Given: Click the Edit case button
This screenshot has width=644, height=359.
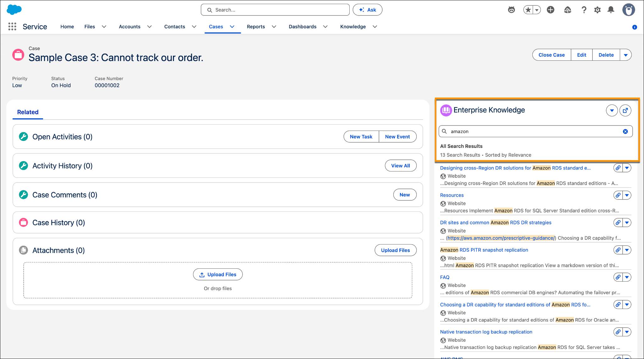Looking at the screenshot, I should tap(582, 55).
